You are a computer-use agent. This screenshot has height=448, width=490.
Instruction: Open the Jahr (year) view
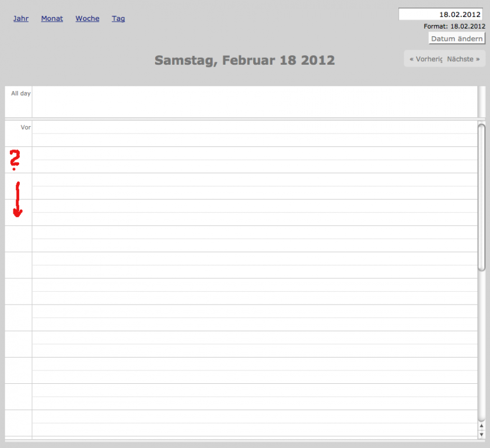(x=21, y=19)
